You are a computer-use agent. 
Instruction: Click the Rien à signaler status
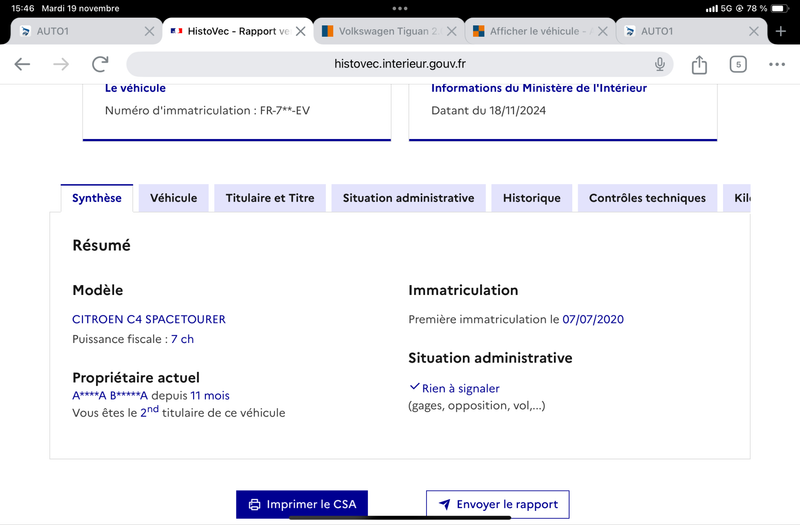[x=460, y=389]
